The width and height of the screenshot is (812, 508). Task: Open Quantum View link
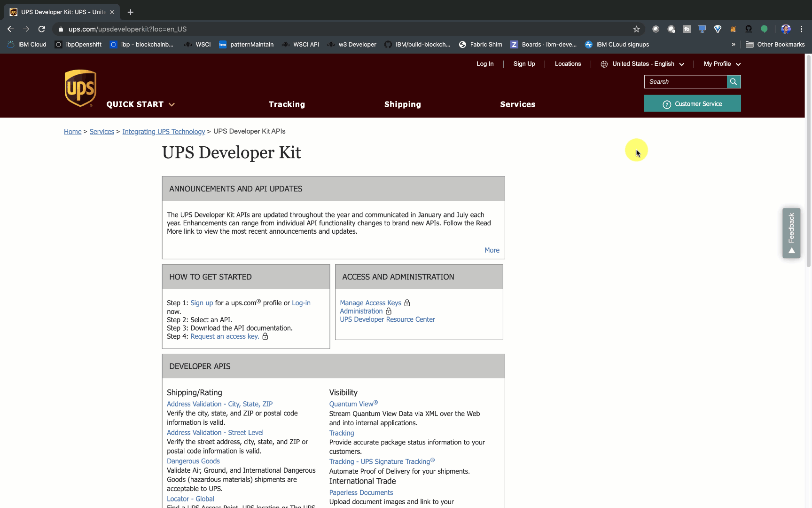(353, 404)
